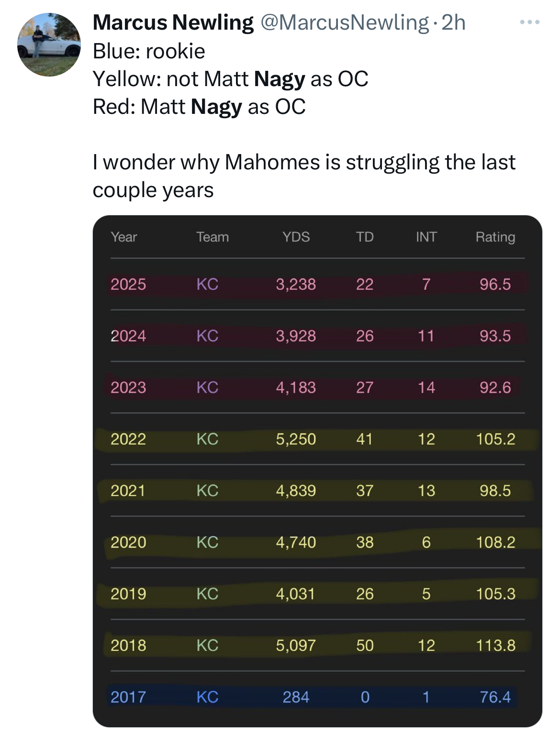The width and height of the screenshot is (560, 733).
Task: Click the red-highlighted 2024 row year
Action: tap(128, 336)
